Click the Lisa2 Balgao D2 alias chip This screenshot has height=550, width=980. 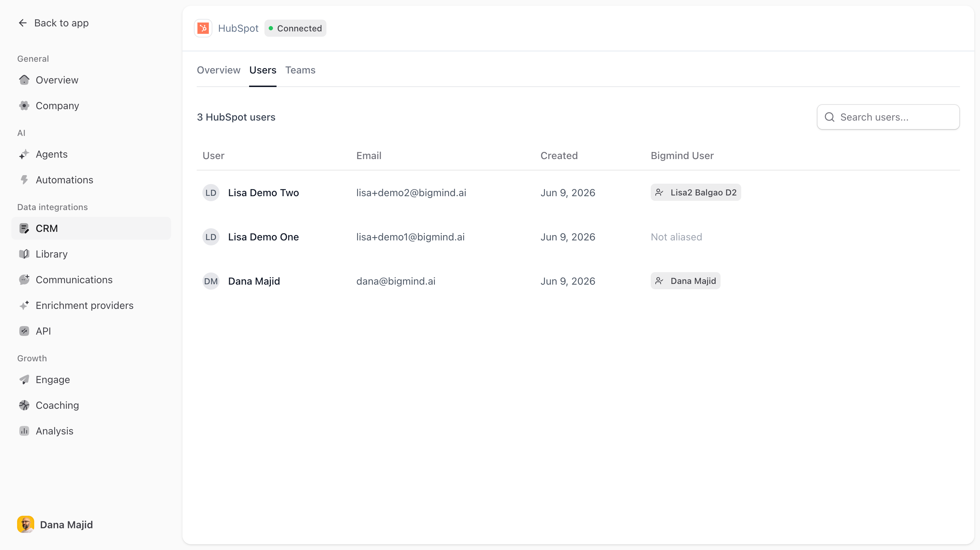click(x=696, y=193)
